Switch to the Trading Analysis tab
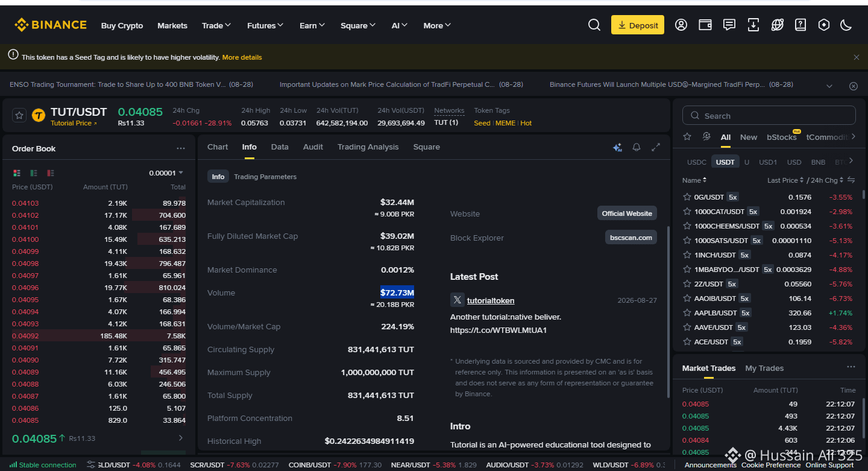The image size is (868, 471). 368,147
